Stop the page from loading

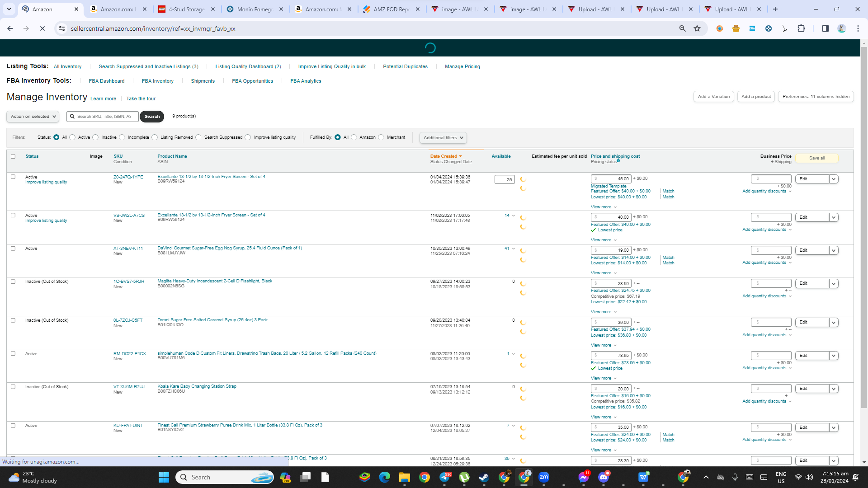coord(42,28)
